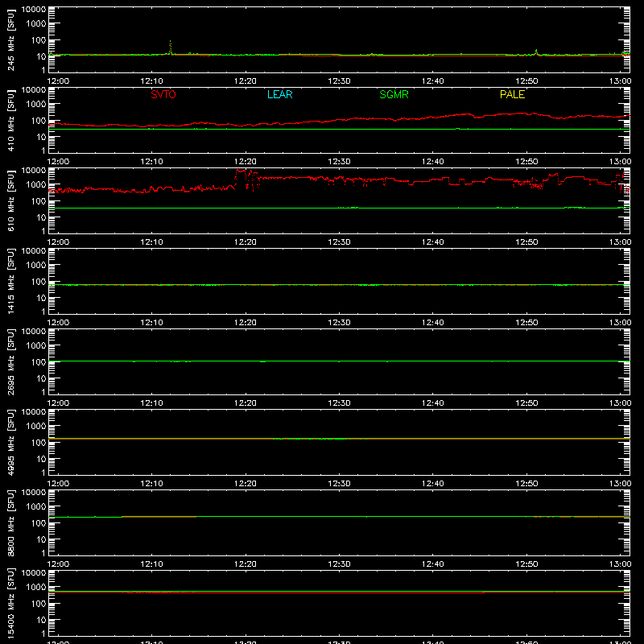Click the 100 tick label of 610 MHz axis
644x644 pixels.
tap(39, 200)
